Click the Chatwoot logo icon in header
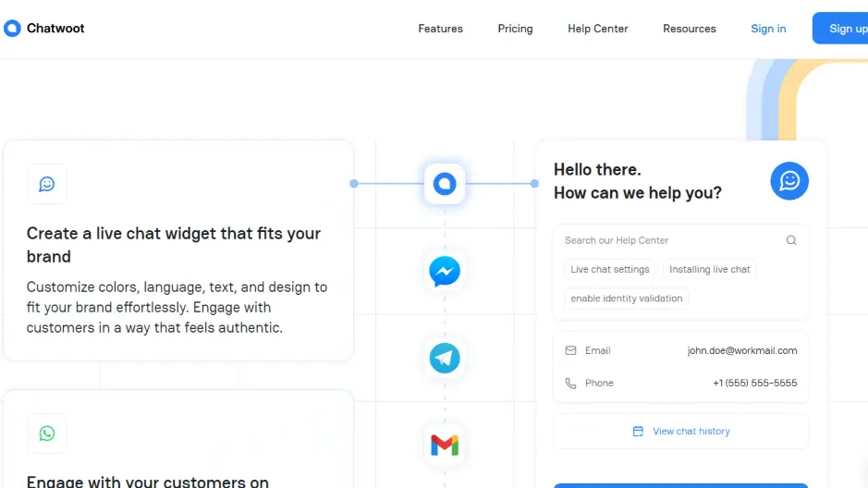868x488 pixels. [x=12, y=29]
